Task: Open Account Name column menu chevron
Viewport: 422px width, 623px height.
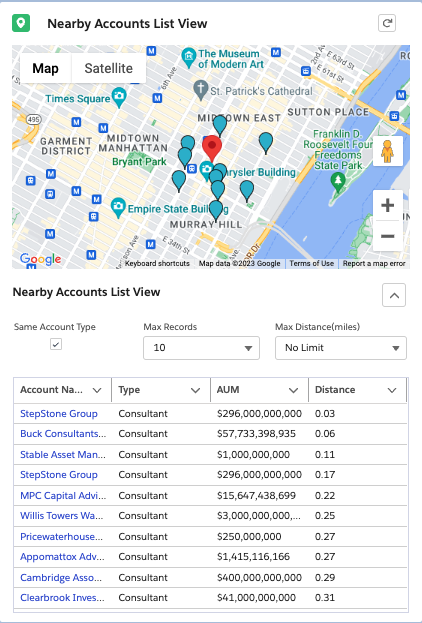Action: coord(97,390)
